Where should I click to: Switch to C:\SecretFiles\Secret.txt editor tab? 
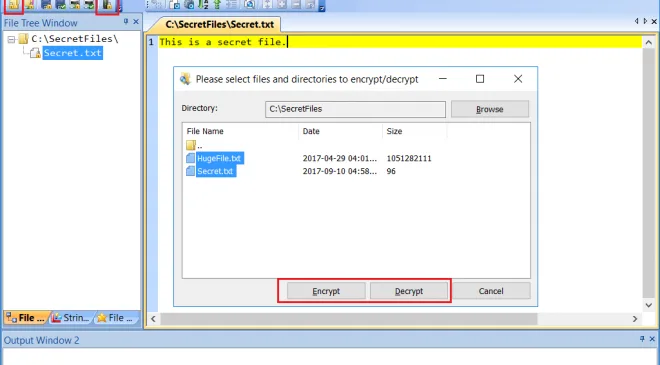(219, 24)
